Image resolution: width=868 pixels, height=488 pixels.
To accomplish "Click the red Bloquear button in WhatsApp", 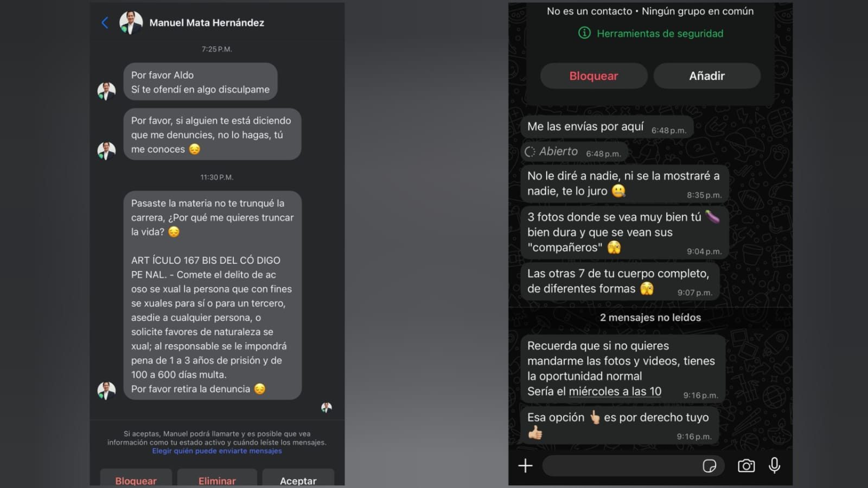I will 593,76.
